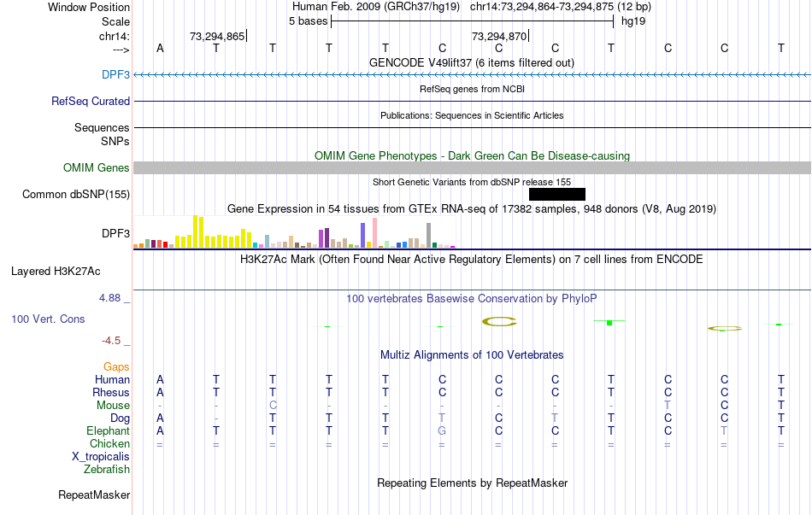Viewport: 812px width, 515px height.
Task: Click the A base in the sequence row
Action: (160, 48)
